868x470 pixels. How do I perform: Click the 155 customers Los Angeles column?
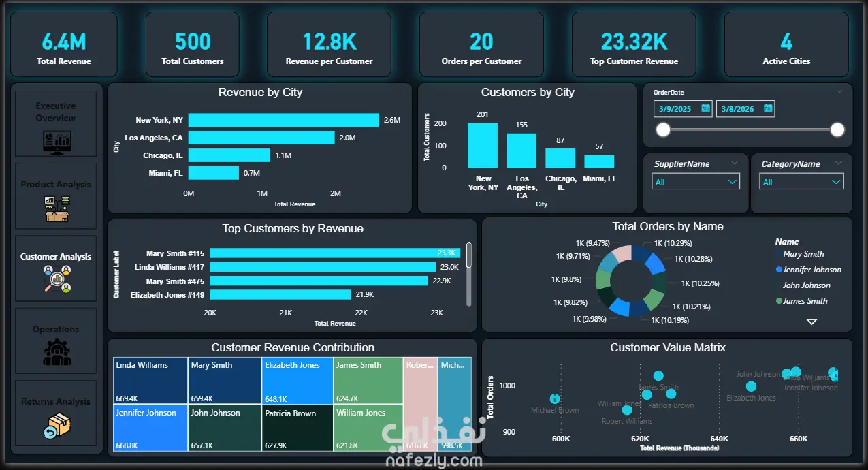[x=521, y=151]
